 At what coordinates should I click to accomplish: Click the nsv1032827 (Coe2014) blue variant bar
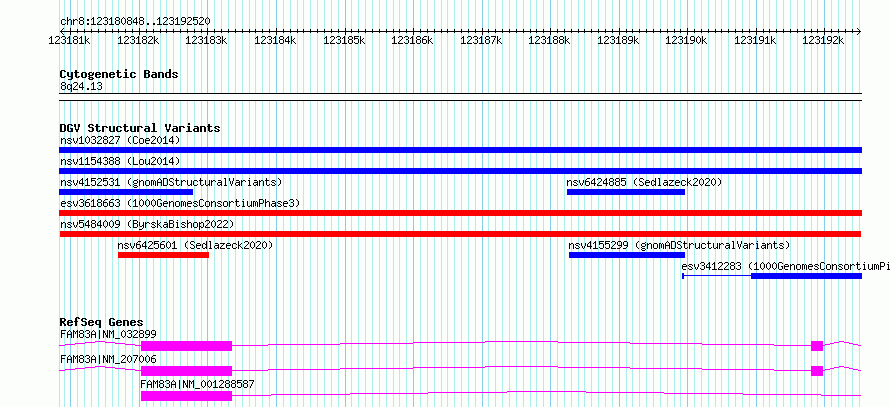pos(460,150)
